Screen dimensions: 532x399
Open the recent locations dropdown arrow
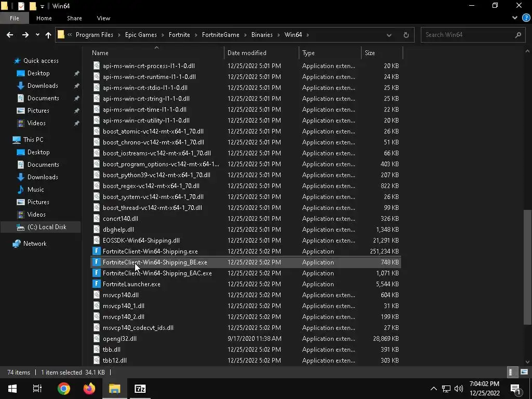coord(37,35)
